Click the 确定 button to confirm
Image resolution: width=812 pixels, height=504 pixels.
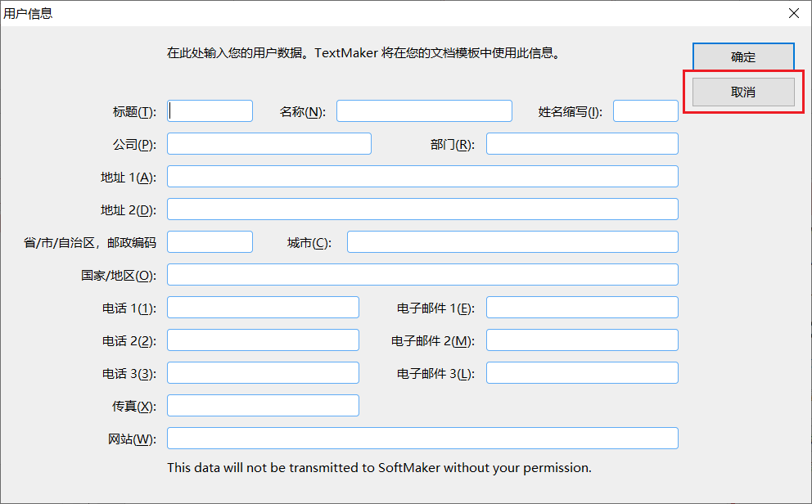point(743,57)
